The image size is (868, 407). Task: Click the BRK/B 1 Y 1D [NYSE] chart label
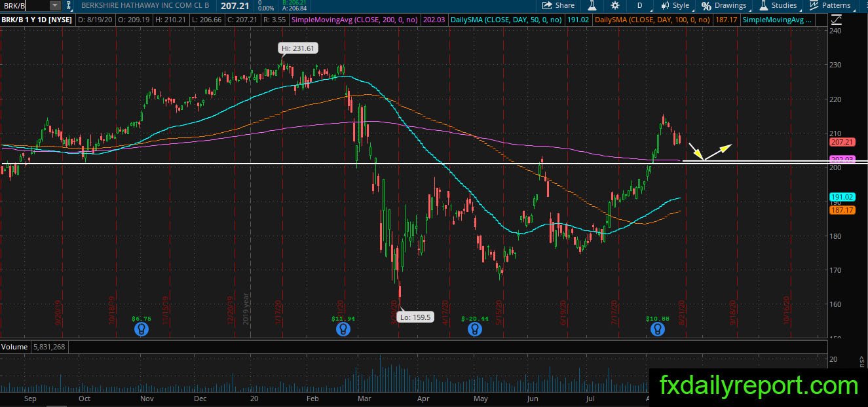tap(37, 20)
